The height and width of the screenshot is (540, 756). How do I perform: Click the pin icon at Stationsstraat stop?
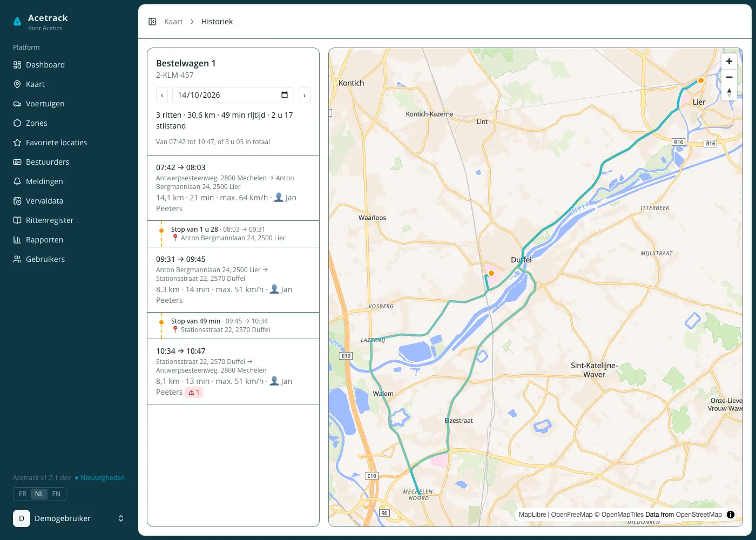click(x=175, y=330)
